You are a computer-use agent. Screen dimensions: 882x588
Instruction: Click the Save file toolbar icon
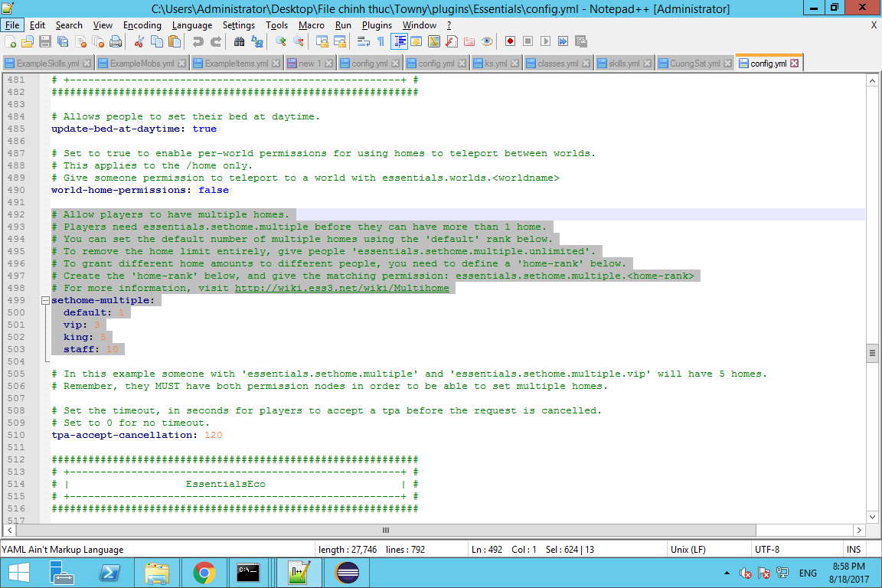click(x=44, y=41)
